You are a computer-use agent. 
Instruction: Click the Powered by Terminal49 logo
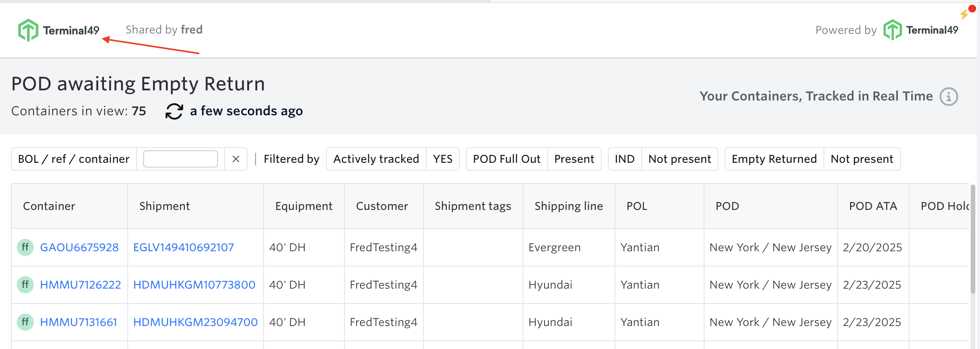920,30
